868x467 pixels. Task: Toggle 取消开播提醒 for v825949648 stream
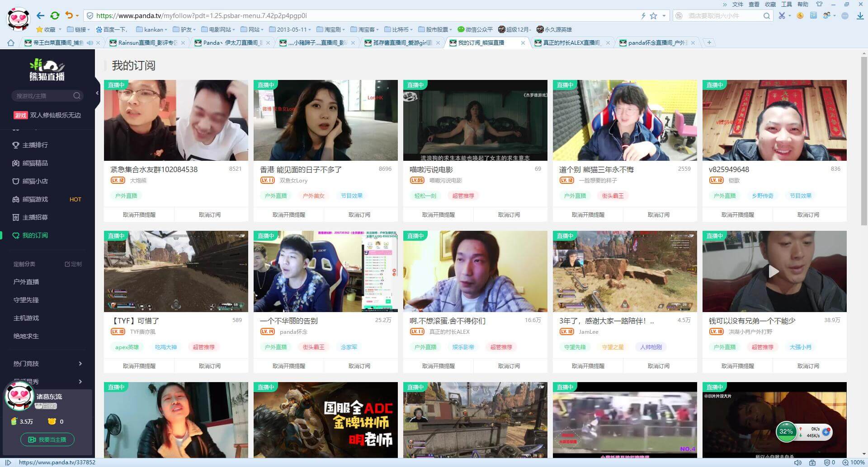[x=737, y=215]
